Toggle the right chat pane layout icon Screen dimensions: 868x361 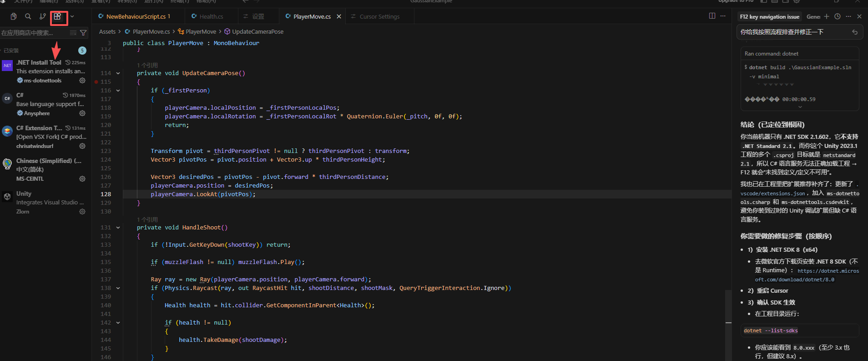coord(786,1)
